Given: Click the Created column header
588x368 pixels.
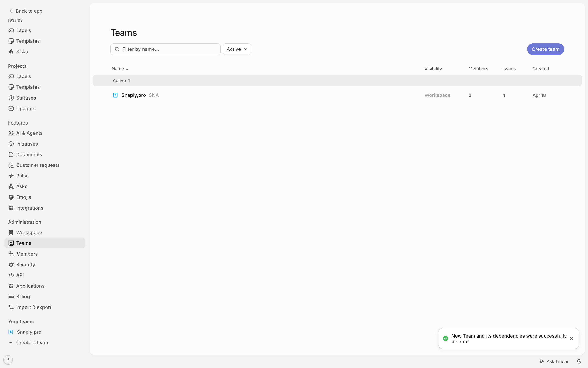Looking at the screenshot, I should pos(541,69).
